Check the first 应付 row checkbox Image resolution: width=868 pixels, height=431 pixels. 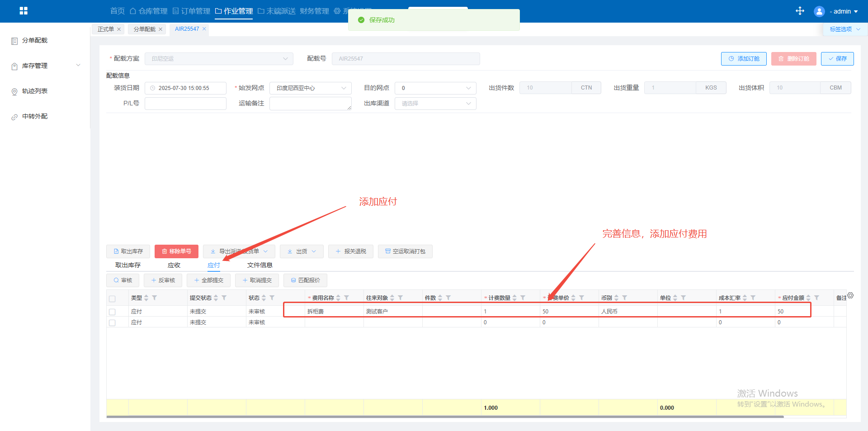pos(112,312)
